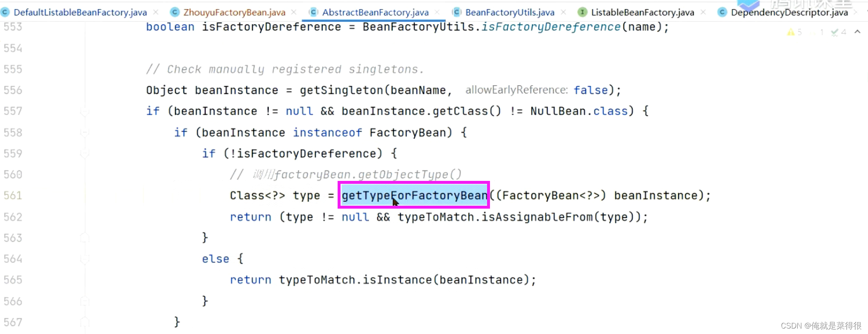Click line number 556 in the gutter
The height and width of the screenshot is (334, 868).
point(13,90)
